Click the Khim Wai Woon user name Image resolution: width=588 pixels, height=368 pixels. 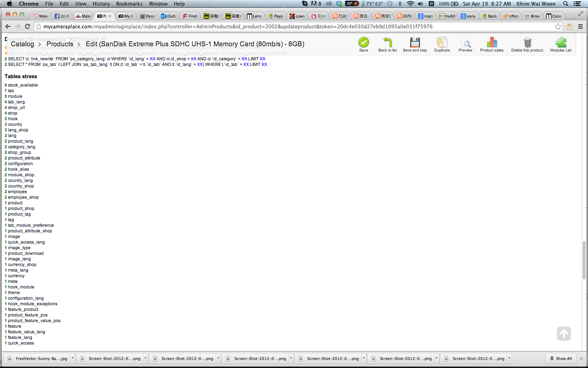tap(536, 4)
